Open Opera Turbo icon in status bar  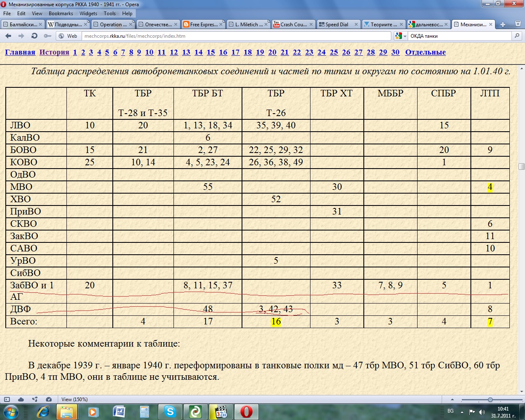click(x=49, y=399)
